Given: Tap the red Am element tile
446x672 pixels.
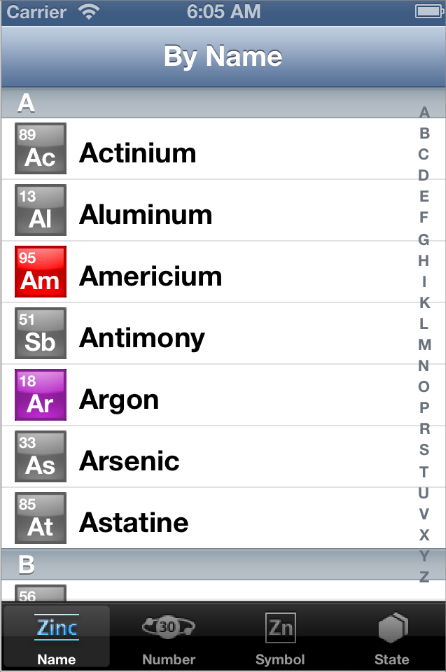Looking at the screenshot, I should [41, 272].
